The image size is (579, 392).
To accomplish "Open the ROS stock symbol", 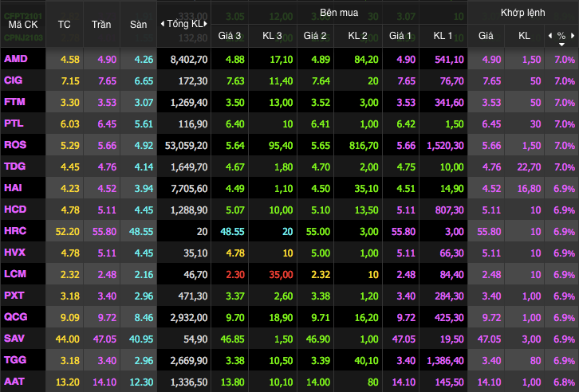I will (15, 145).
